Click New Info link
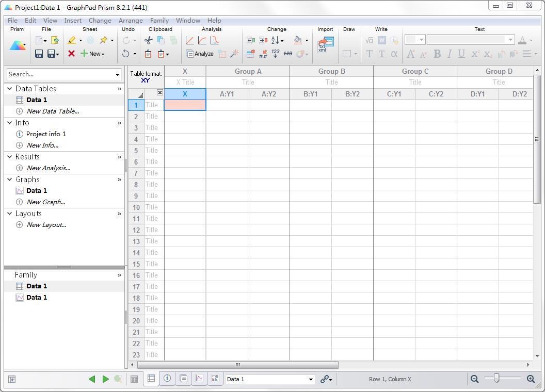 [43, 145]
